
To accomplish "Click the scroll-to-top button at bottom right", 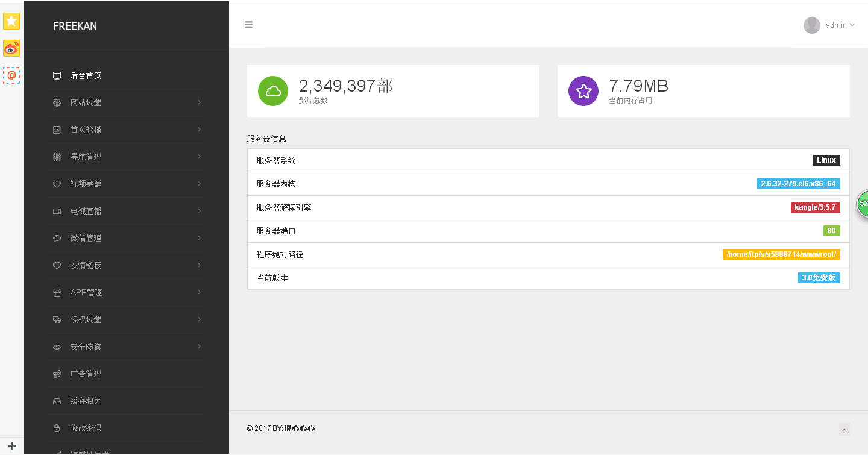I will (844, 429).
